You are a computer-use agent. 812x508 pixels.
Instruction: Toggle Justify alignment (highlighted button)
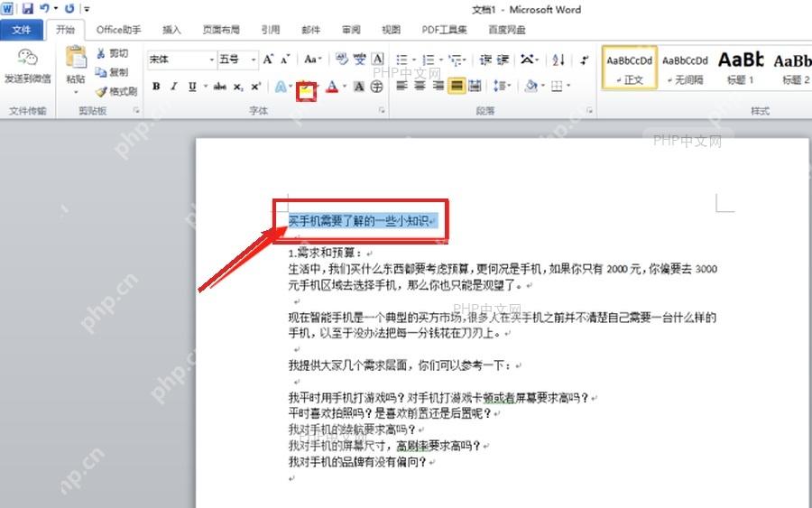point(457,86)
